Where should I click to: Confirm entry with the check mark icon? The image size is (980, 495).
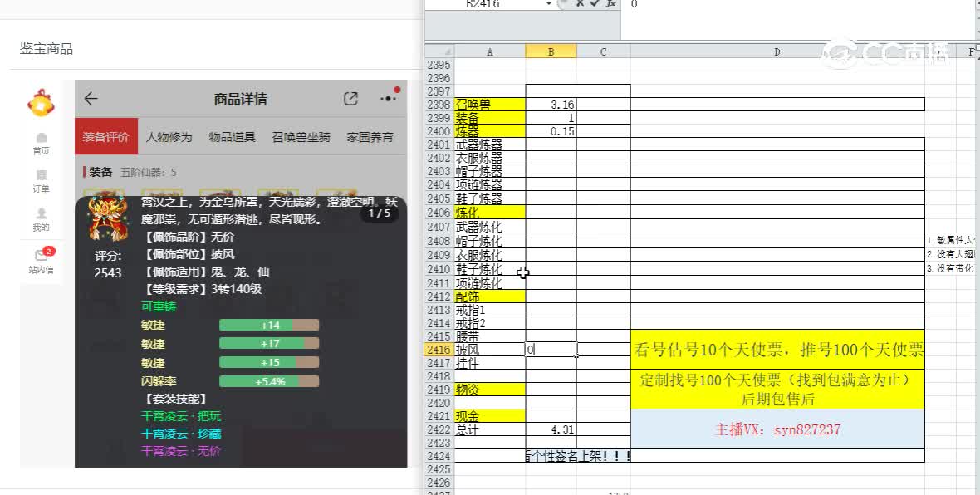tap(594, 4)
